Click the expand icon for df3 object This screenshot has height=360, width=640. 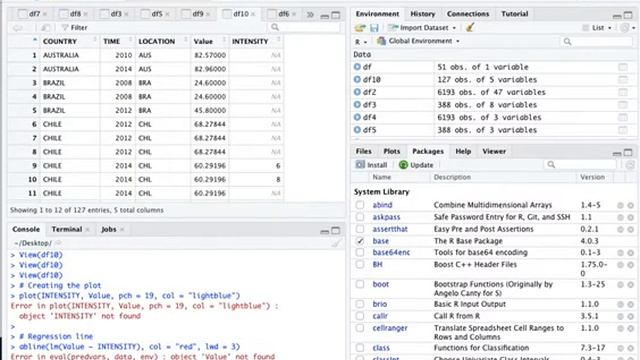[357, 104]
